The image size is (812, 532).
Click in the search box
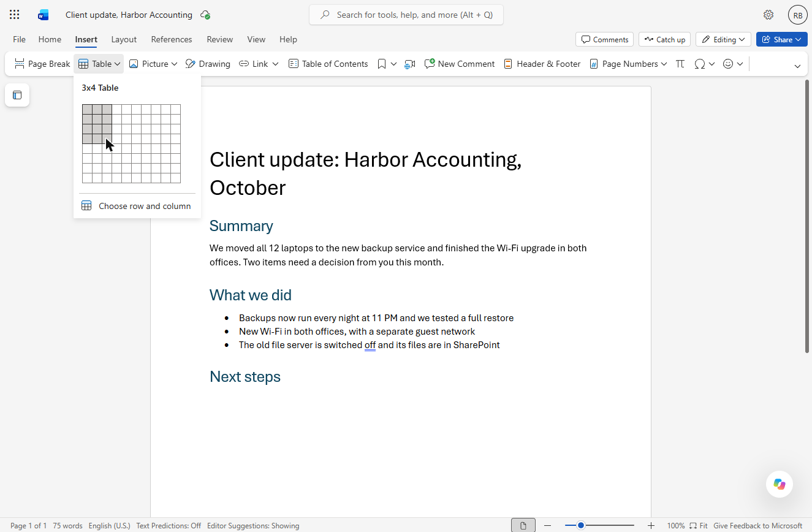[x=406, y=15]
